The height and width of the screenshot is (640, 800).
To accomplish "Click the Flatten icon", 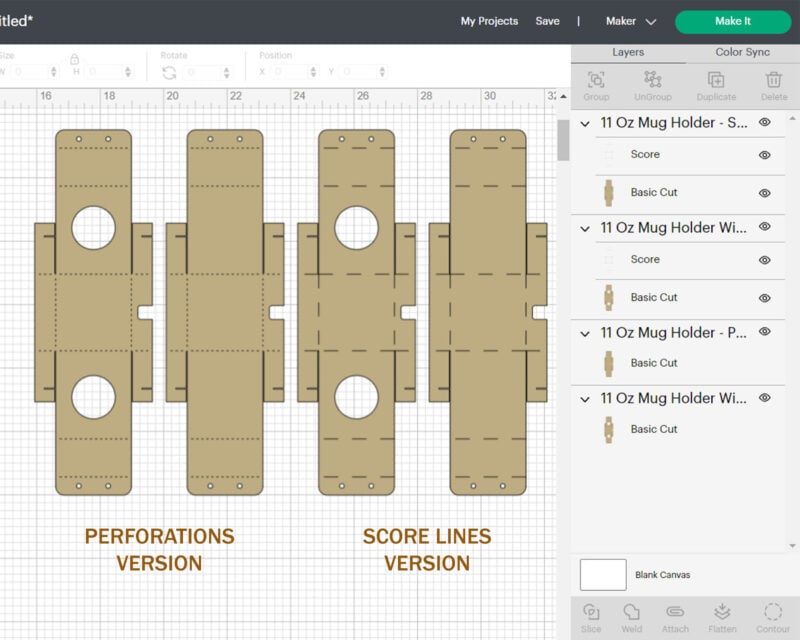I will [x=722, y=617].
